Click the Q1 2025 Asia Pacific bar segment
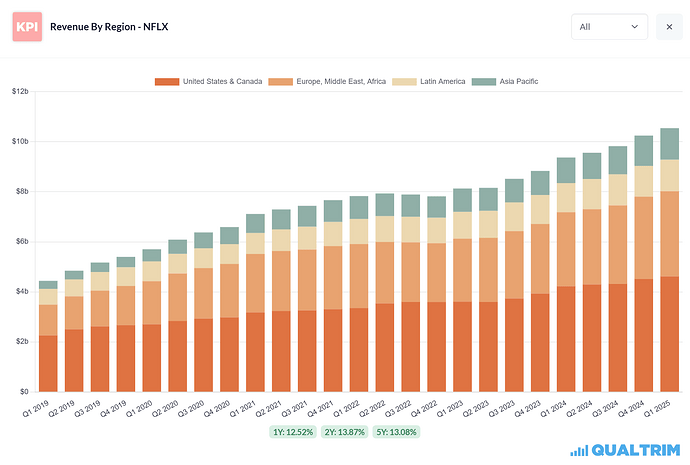 669,144
